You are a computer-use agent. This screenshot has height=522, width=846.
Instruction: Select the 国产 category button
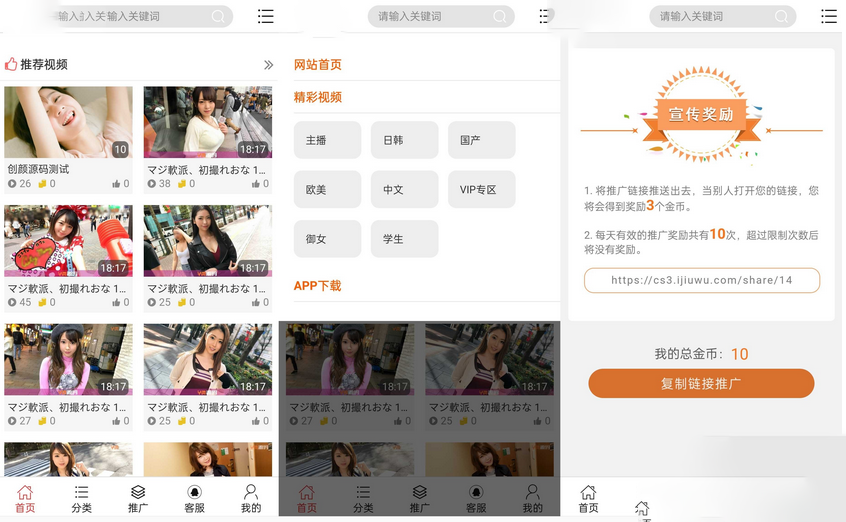coord(482,140)
